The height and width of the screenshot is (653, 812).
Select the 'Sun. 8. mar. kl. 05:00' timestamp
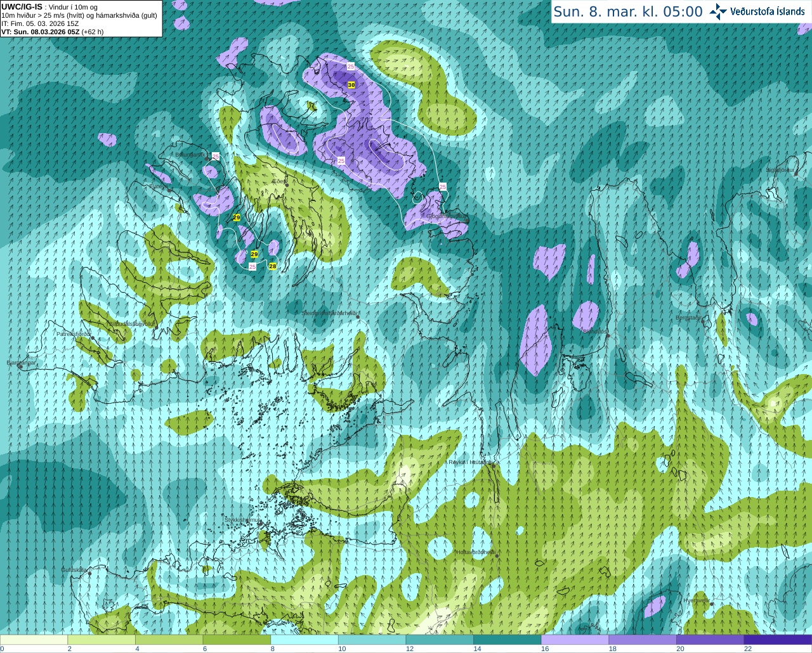(x=628, y=11)
